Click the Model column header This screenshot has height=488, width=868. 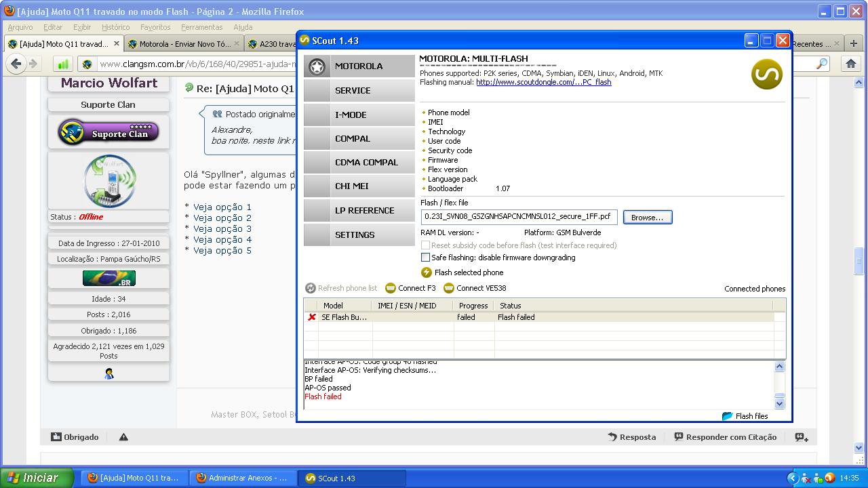point(345,306)
